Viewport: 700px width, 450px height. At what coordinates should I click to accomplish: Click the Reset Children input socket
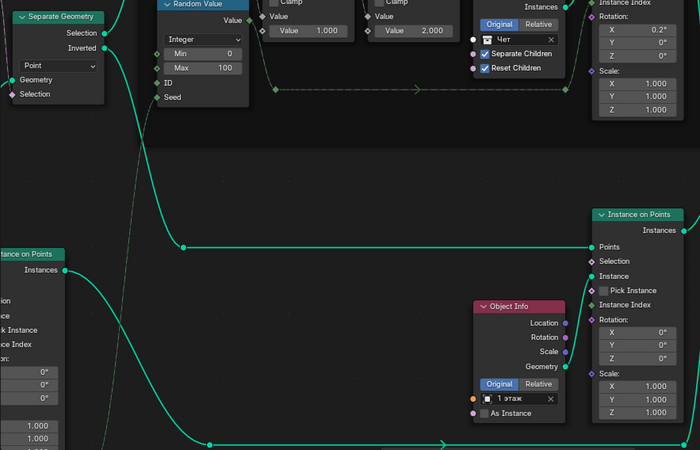(x=473, y=69)
